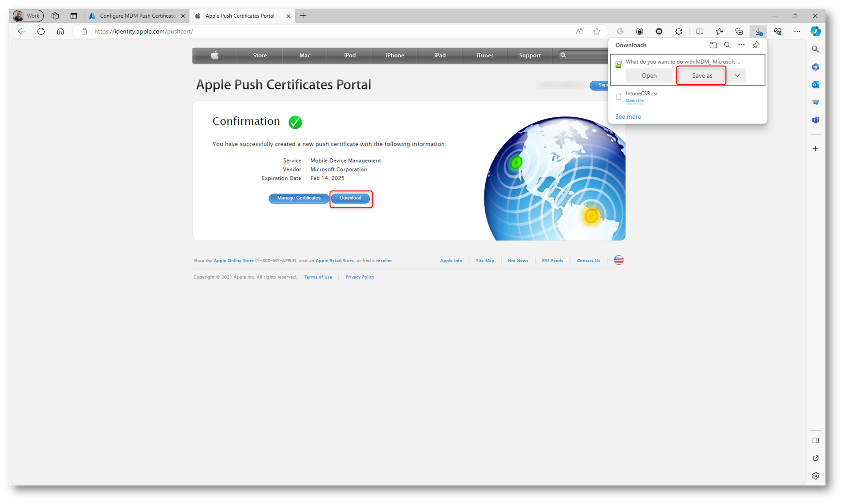Open browser Extensions puzzle icon
844x504 pixels.
coord(679,31)
